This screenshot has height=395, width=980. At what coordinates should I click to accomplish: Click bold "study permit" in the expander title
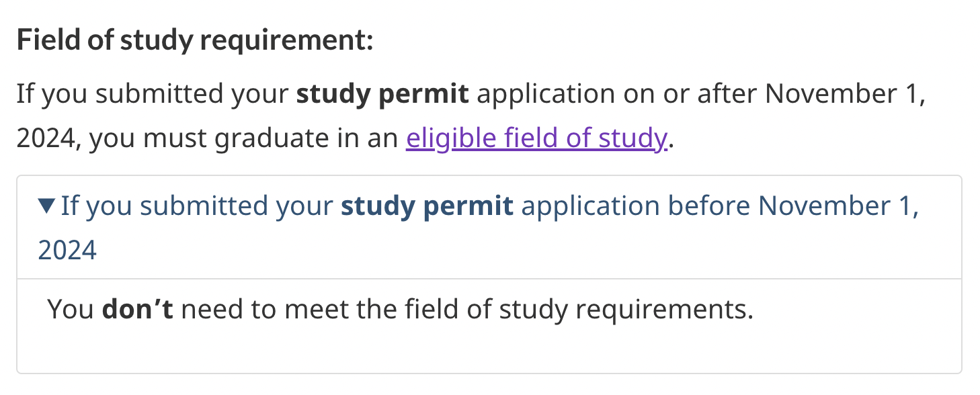point(427,206)
